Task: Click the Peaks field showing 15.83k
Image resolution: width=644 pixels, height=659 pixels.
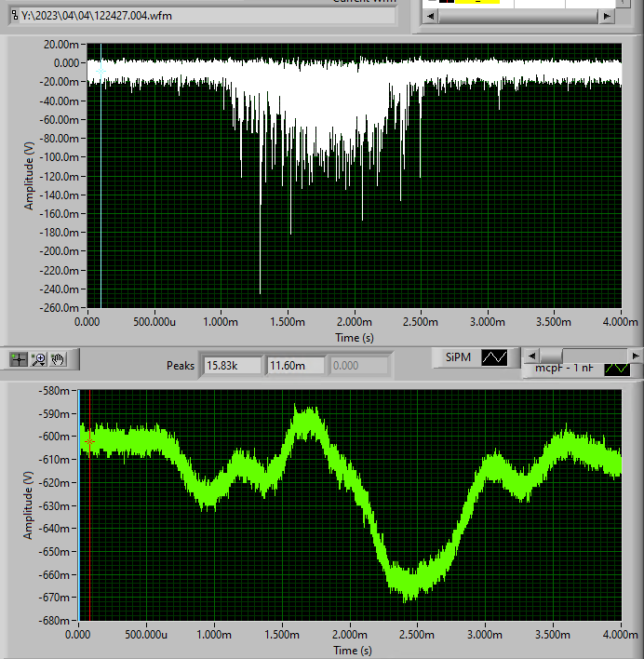Action: point(233,366)
